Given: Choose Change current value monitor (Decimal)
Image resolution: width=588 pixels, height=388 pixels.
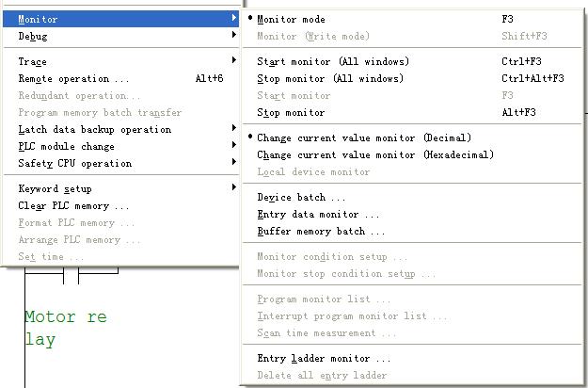Looking at the screenshot, I should 364,138.
